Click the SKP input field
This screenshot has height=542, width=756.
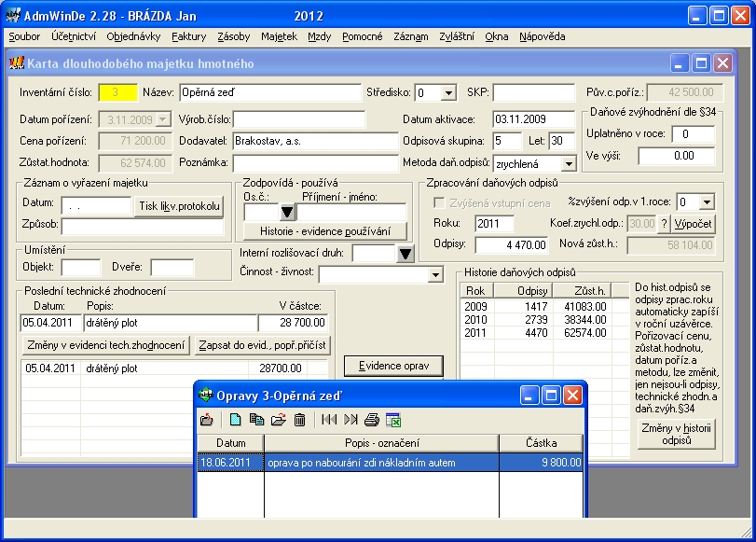point(534,92)
